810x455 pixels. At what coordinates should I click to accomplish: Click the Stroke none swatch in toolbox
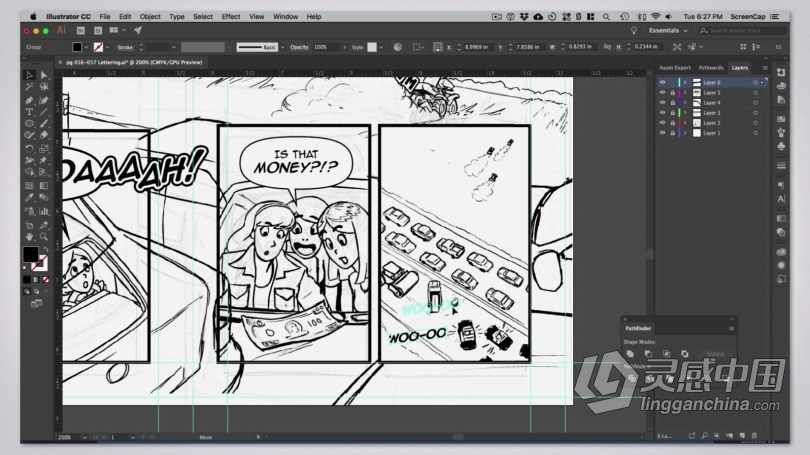pos(39,264)
